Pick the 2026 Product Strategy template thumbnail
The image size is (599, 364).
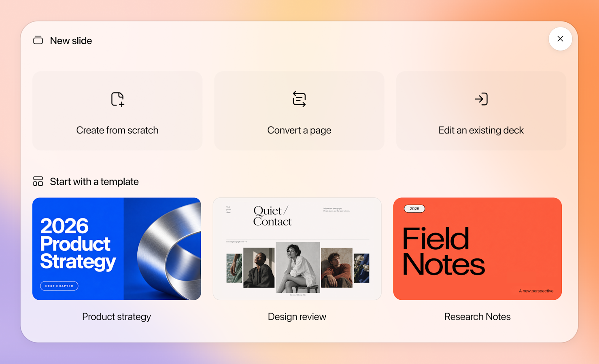117,249
